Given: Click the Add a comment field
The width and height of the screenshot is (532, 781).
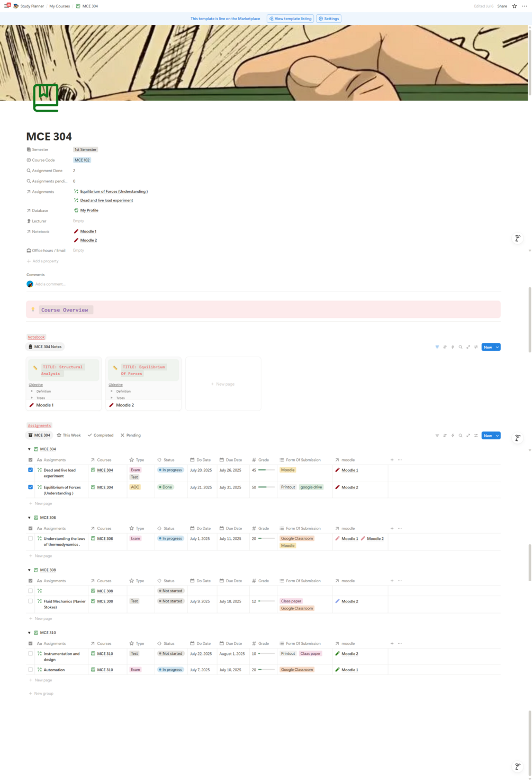Looking at the screenshot, I should (50, 284).
